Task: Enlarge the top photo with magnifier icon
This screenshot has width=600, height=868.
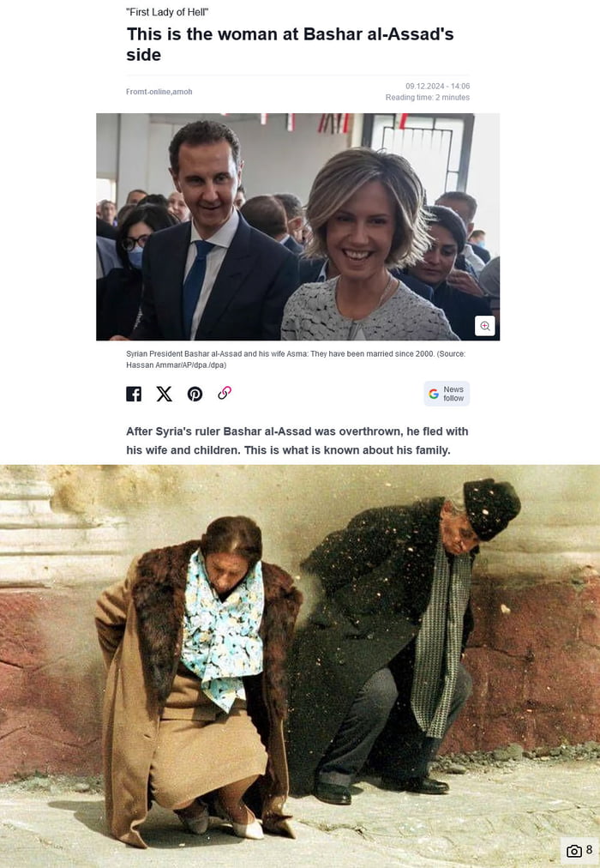Action: tap(485, 326)
